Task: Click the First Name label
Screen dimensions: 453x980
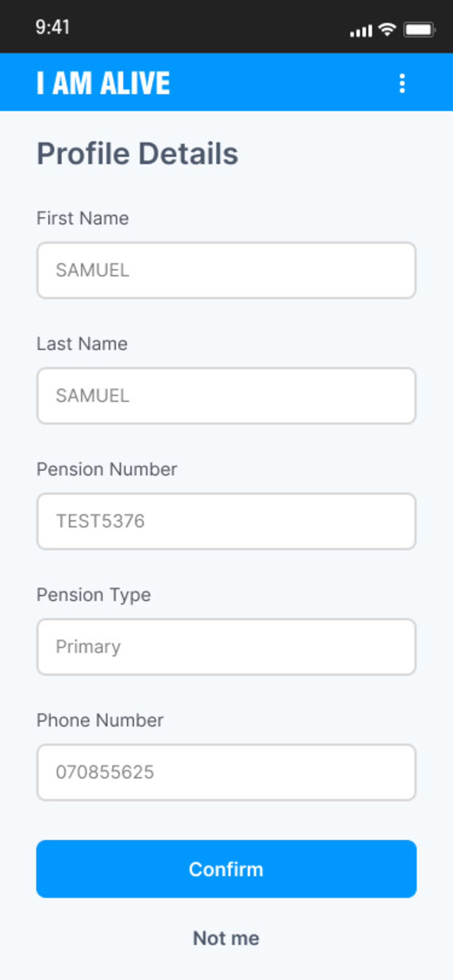Action: point(82,218)
